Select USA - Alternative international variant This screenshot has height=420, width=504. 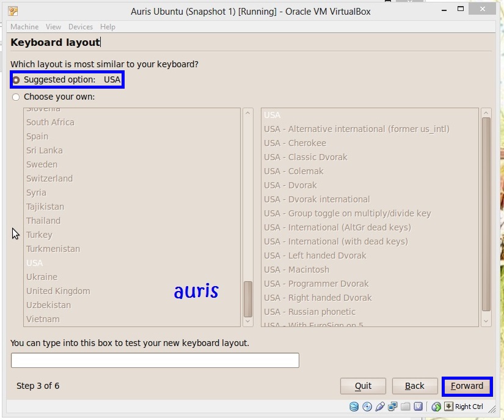point(370,129)
